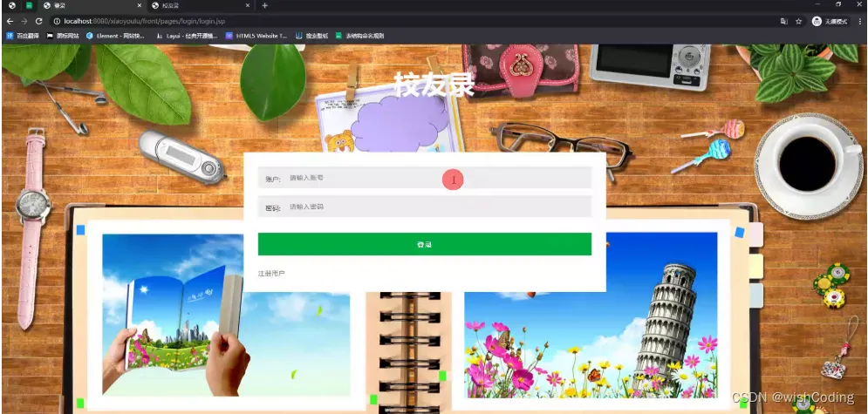Open a new tab with plus icon
Screen dimensions: 868x414
pos(264,5)
